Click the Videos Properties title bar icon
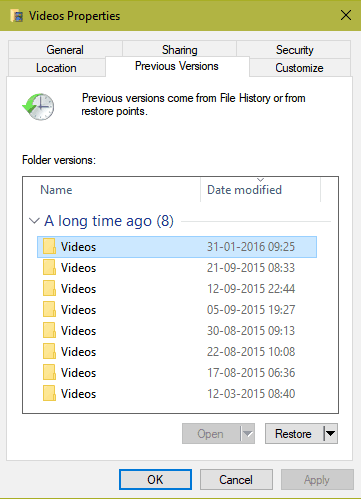The width and height of the screenshot is (361, 499). click(x=17, y=16)
